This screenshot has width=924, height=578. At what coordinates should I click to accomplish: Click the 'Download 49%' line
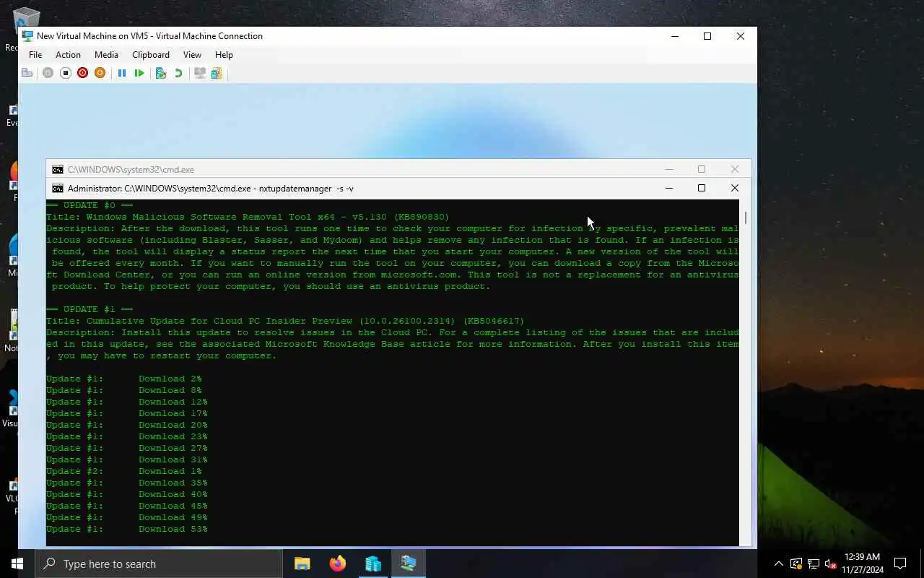pos(127,517)
